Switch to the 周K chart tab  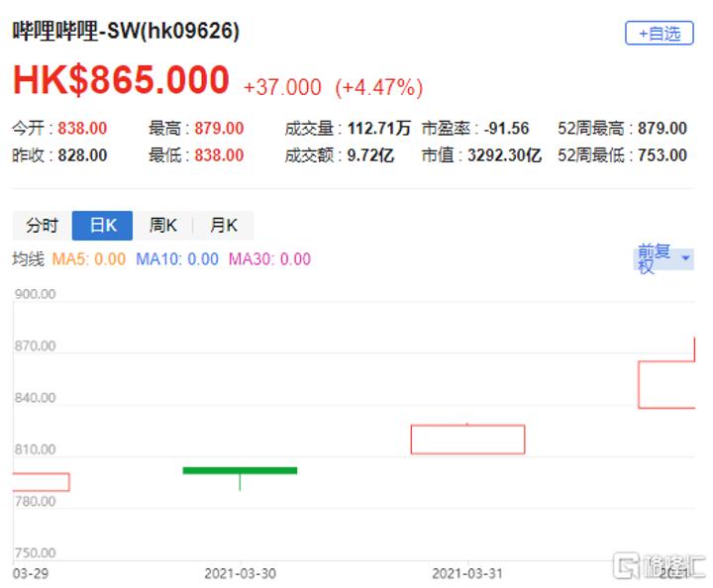[162, 226]
